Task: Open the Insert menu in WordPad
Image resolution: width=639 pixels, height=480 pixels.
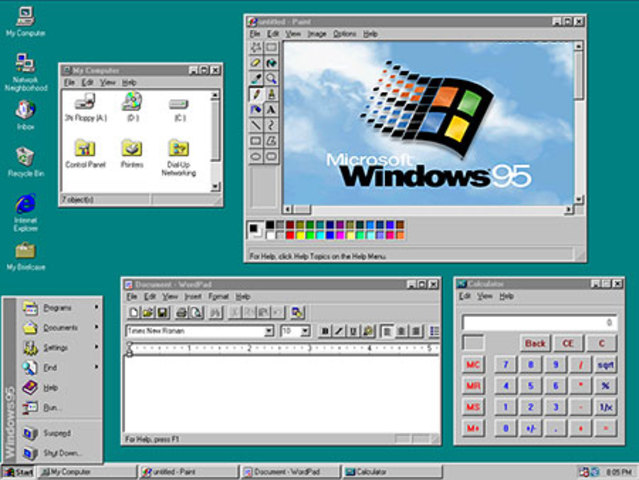Action: point(193,297)
